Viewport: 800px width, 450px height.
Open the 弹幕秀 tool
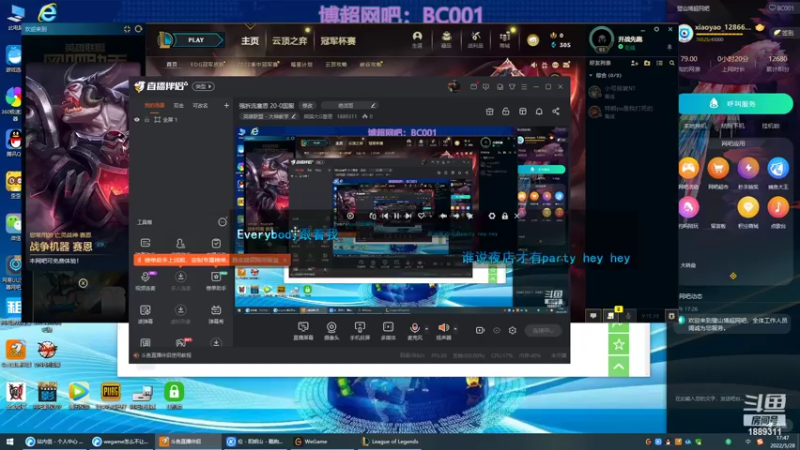coord(216,314)
